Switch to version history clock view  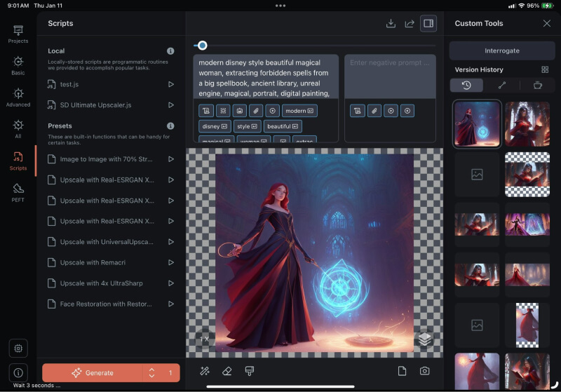coord(467,86)
